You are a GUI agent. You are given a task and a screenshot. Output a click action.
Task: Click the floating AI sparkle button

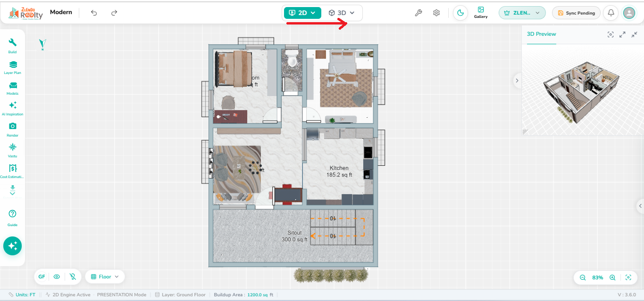tap(12, 246)
